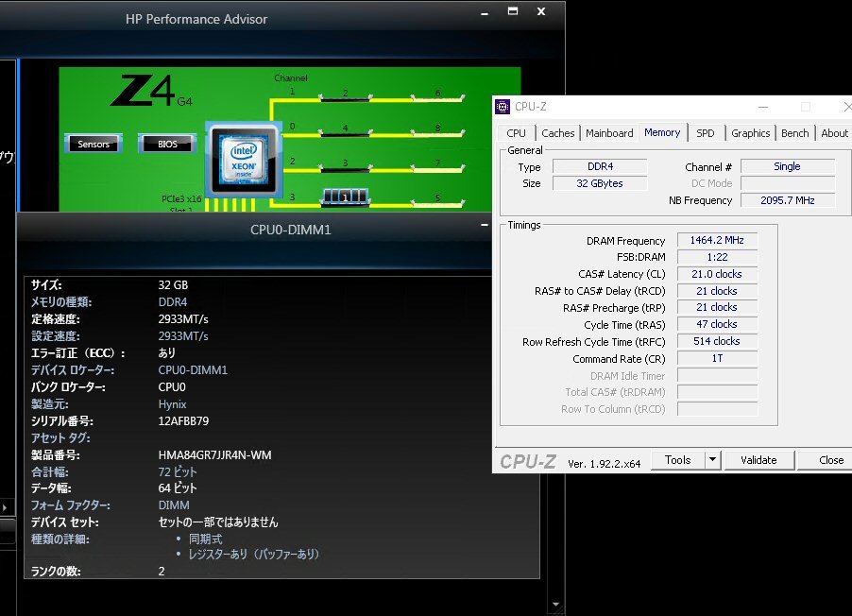Switch to the Caches tab
The height and width of the screenshot is (616, 852).
[x=557, y=133]
